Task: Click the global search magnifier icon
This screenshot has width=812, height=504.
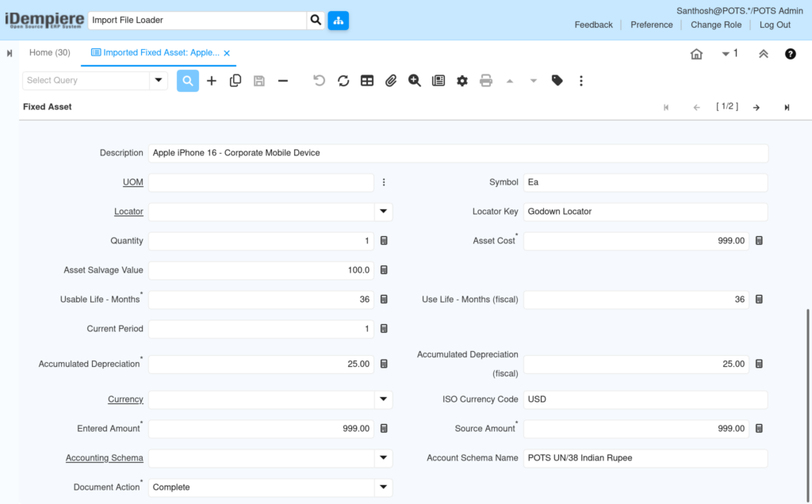Action: coord(316,20)
